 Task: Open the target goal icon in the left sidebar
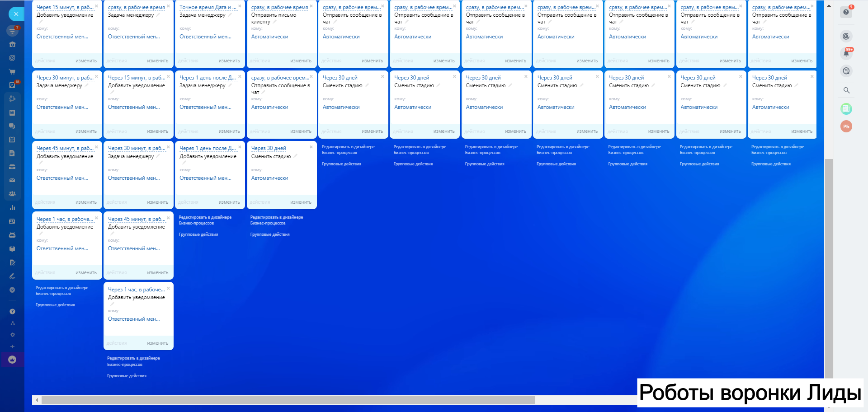pos(12,58)
